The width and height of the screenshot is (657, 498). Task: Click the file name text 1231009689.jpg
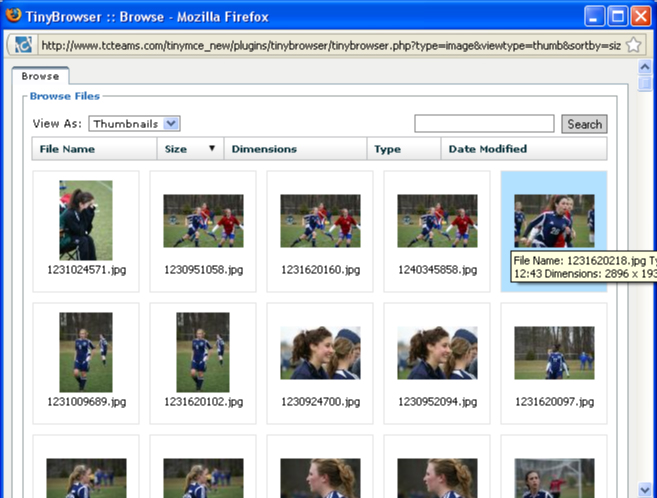(x=86, y=402)
